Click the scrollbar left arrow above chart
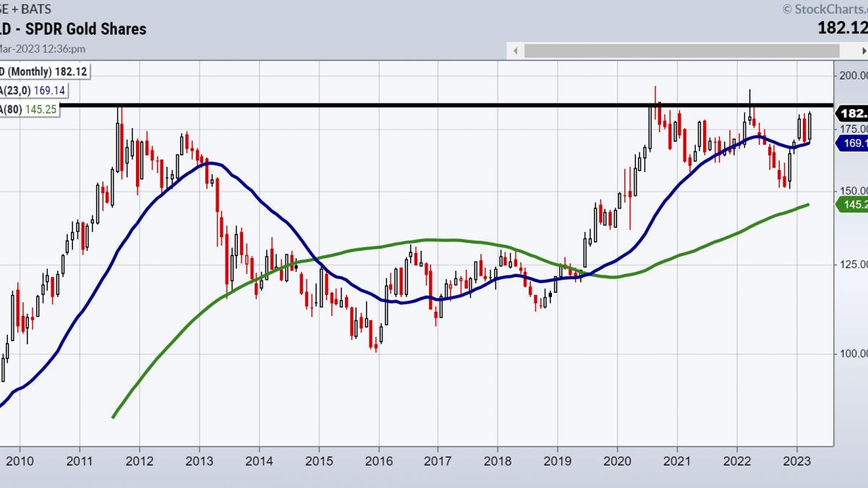Image resolution: width=868 pixels, height=488 pixels. (x=516, y=51)
